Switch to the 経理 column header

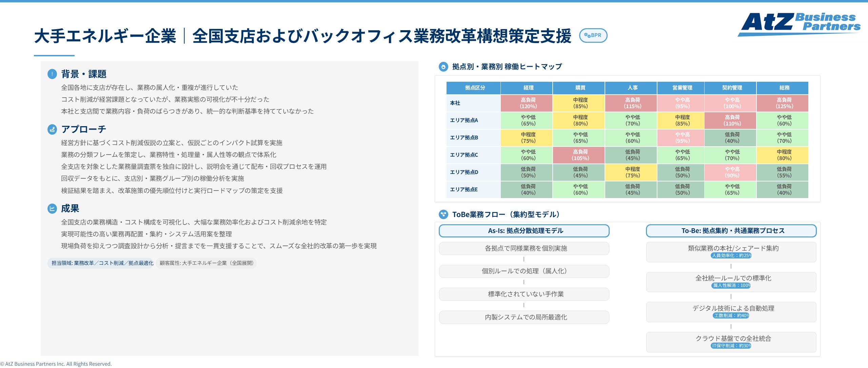(528, 88)
